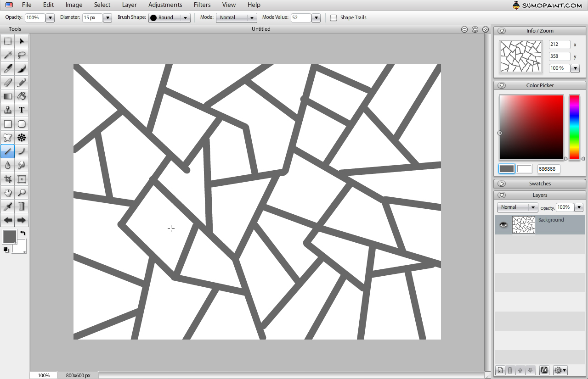Open the layer Opacity dropdown arrow
Viewport: 588px width, 379px height.
click(x=579, y=207)
